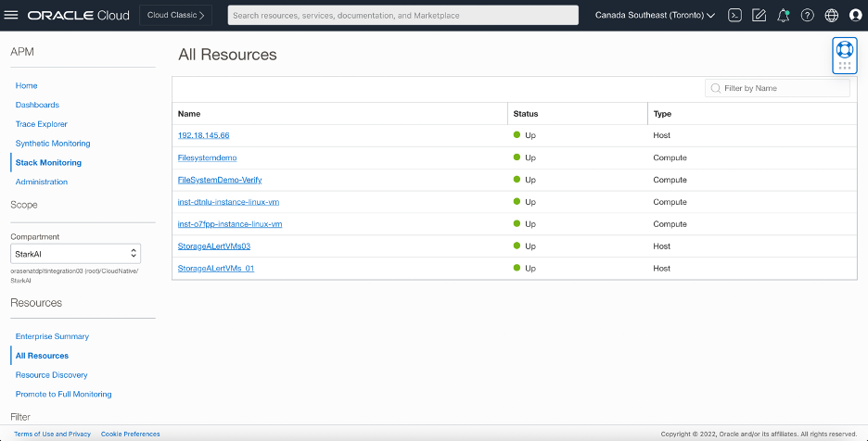The width and height of the screenshot is (868, 441).
Task: Open Cookie Preferences link
Action: pyautogui.click(x=130, y=434)
